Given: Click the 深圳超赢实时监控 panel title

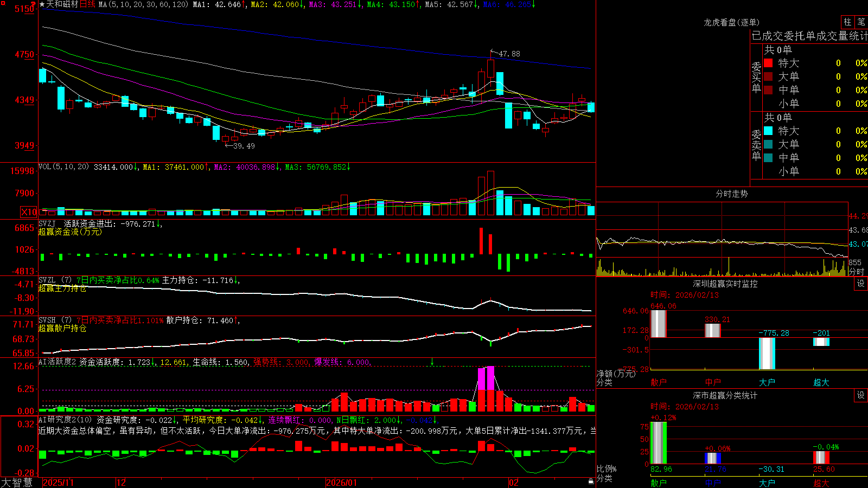Looking at the screenshot, I should pyautogui.click(x=725, y=284).
